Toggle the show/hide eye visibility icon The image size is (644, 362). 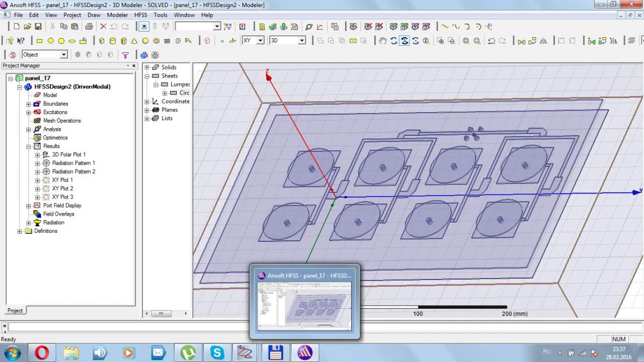click(x=353, y=27)
